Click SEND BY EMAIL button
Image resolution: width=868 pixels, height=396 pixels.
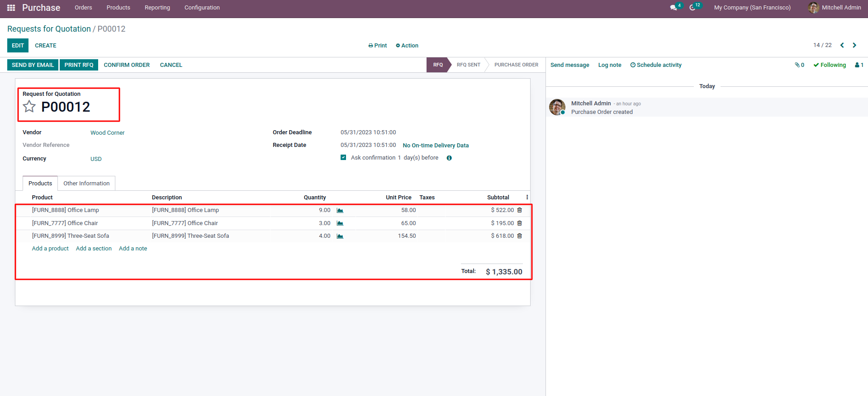33,65
